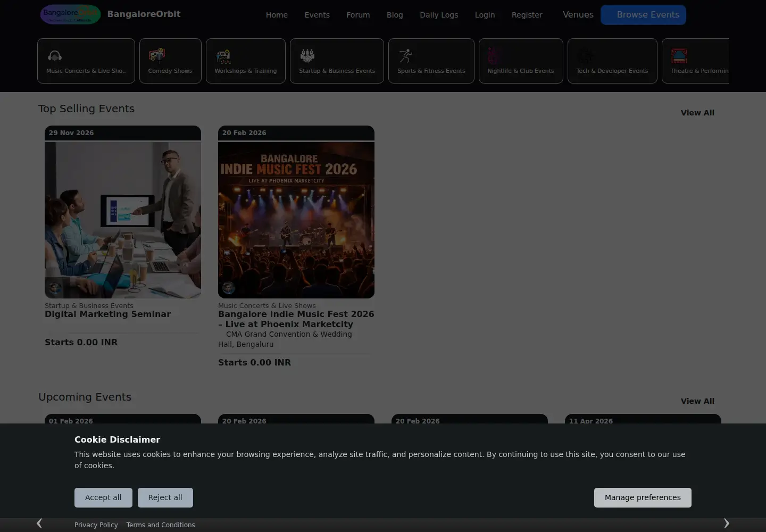This screenshot has height=532, width=766.
Task: Click the Browse Events button
Action: 643,15
